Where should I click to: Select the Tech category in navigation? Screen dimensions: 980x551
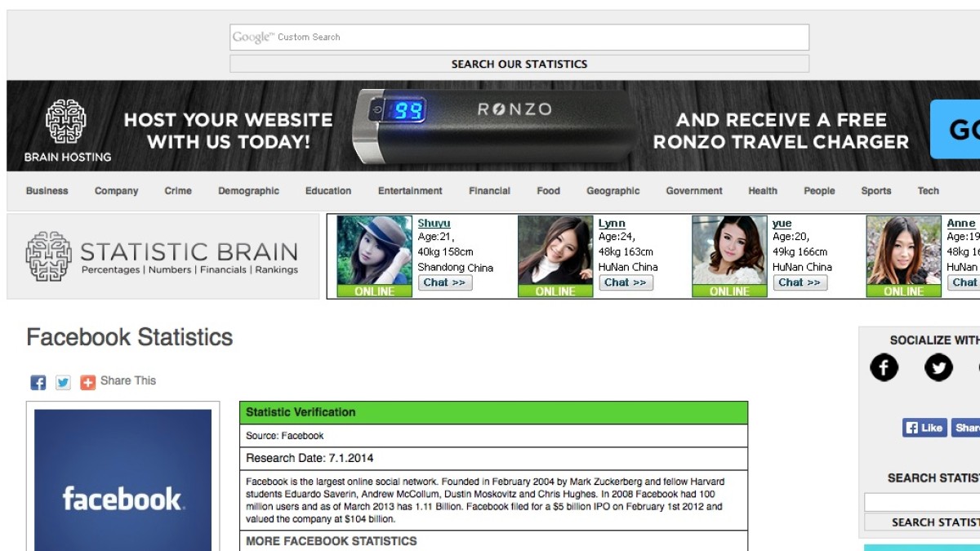(x=928, y=191)
